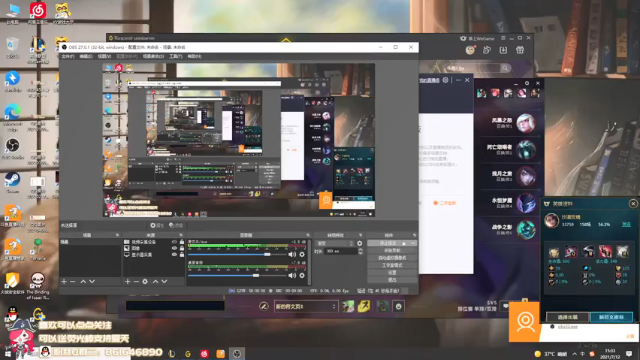Open the emote picker icon in champion select
640x360 pixels.
(399, 306)
